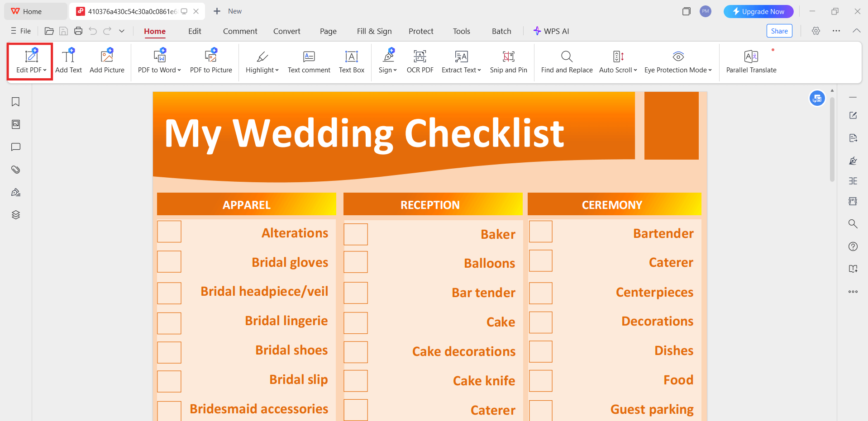Image resolution: width=868 pixels, height=421 pixels.
Task: Open the Batch tab
Action: [501, 31]
